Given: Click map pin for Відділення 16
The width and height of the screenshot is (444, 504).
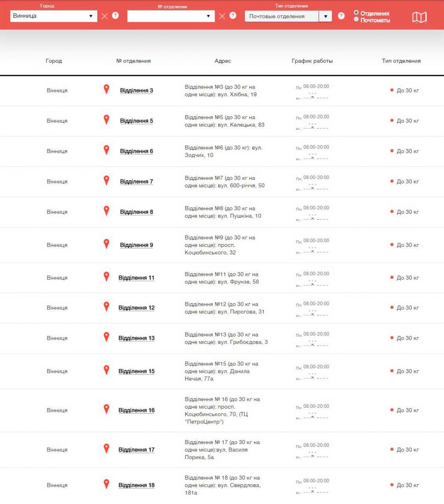Looking at the screenshot, I should pos(106,409).
